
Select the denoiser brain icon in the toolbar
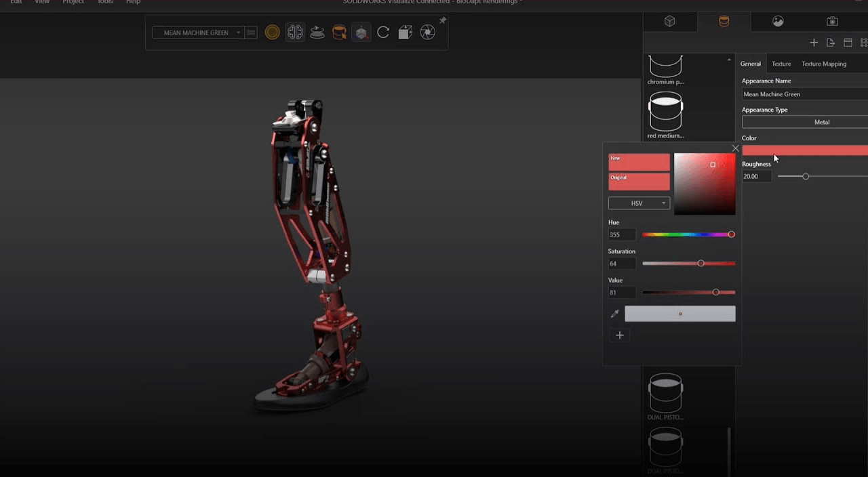tap(295, 32)
